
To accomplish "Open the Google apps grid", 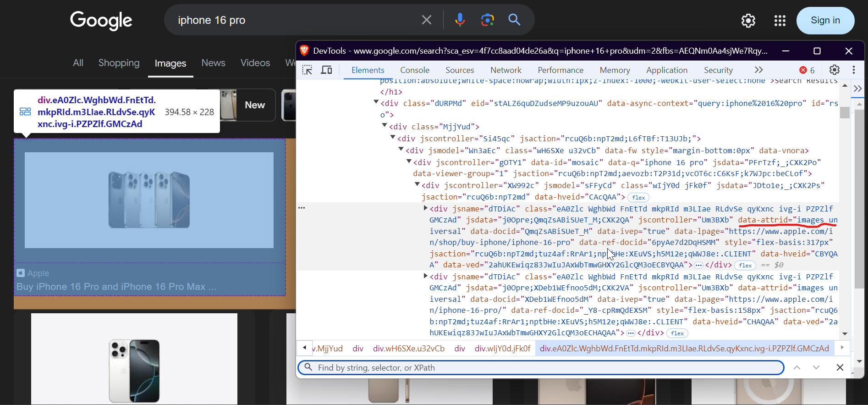I will [x=780, y=21].
